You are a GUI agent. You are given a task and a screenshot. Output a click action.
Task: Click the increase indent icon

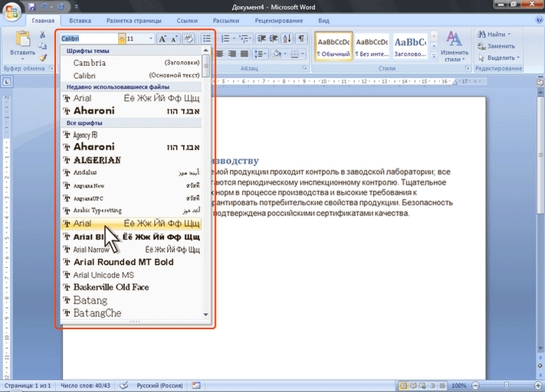pyautogui.click(x=274, y=38)
